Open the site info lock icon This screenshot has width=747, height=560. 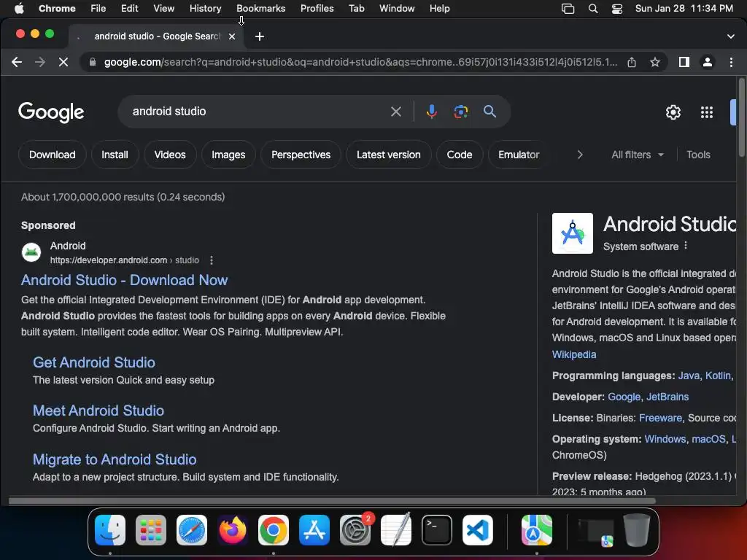[x=93, y=62]
